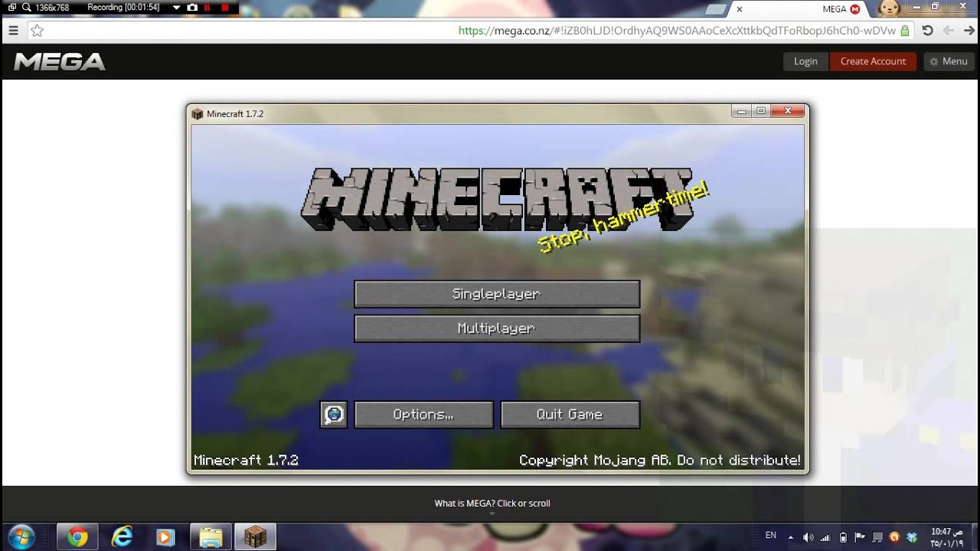Image resolution: width=980 pixels, height=551 pixels.
Task: Open the MEGA Menu dropdown
Action: 949,61
